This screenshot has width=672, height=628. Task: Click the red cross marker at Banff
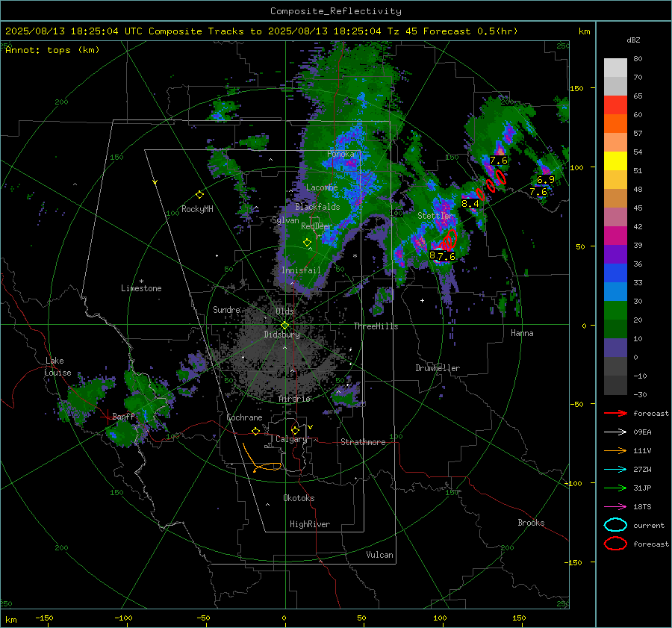(106, 416)
